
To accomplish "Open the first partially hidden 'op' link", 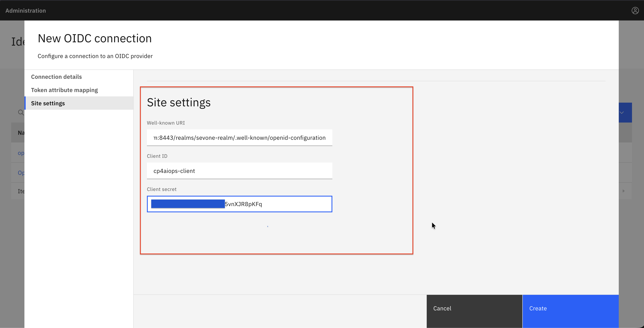I will pyautogui.click(x=21, y=153).
